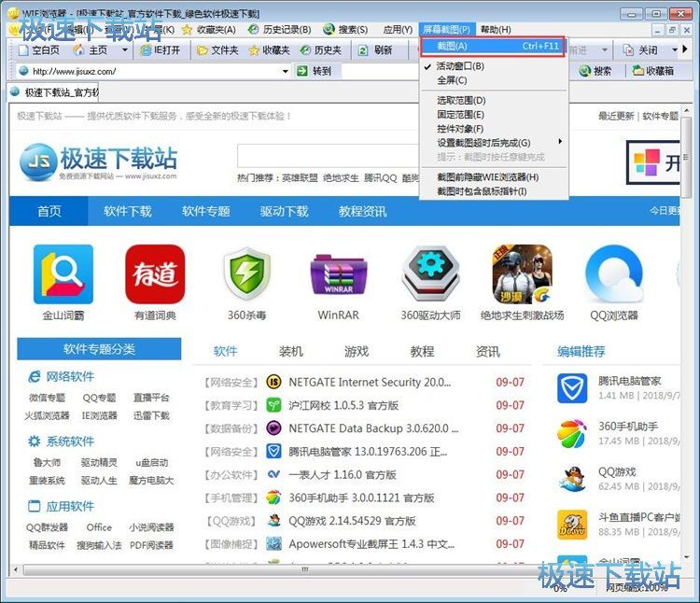The width and height of the screenshot is (700, 603).
Task: Open the 应用(Y) menu
Action: pyautogui.click(x=398, y=30)
